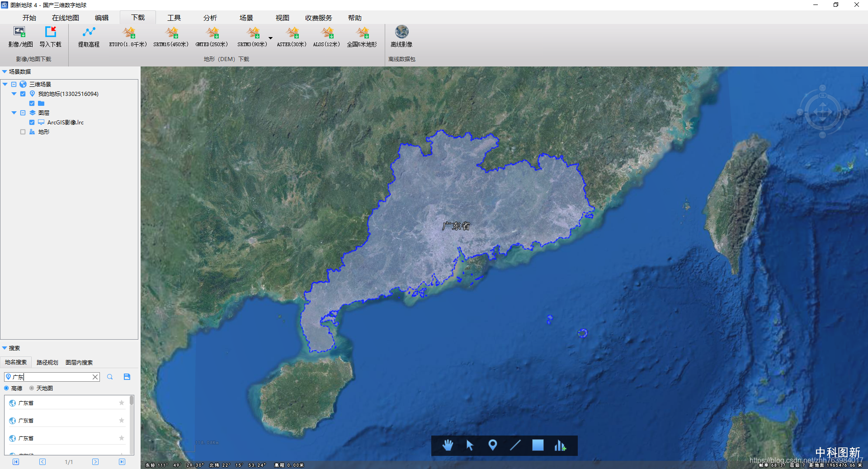Select the 天地图 radio button
Screen dimensions: 868x469
tap(32, 388)
